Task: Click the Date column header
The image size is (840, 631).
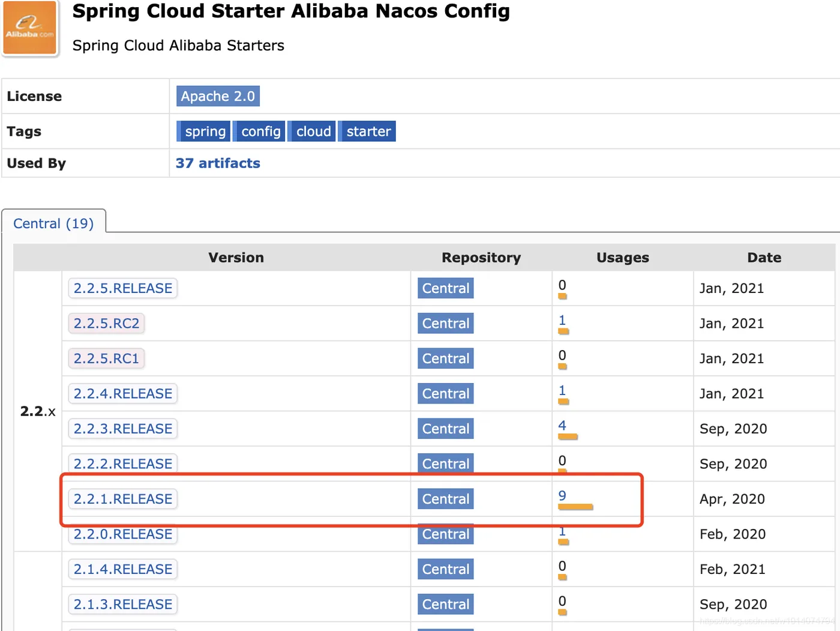Action: pos(764,258)
